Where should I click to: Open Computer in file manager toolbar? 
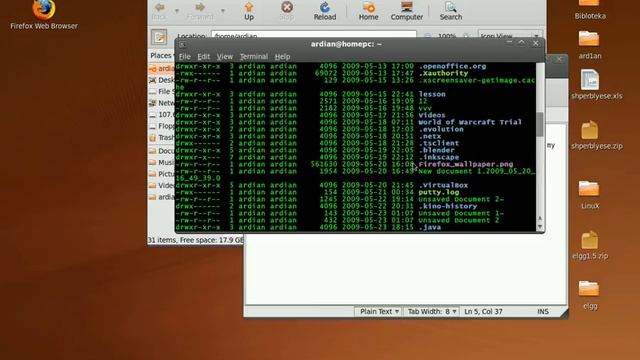point(407,11)
